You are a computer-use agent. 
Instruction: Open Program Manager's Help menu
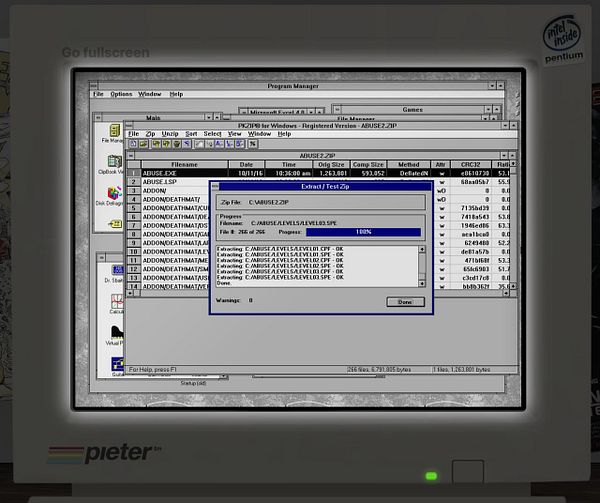pyautogui.click(x=176, y=94)
